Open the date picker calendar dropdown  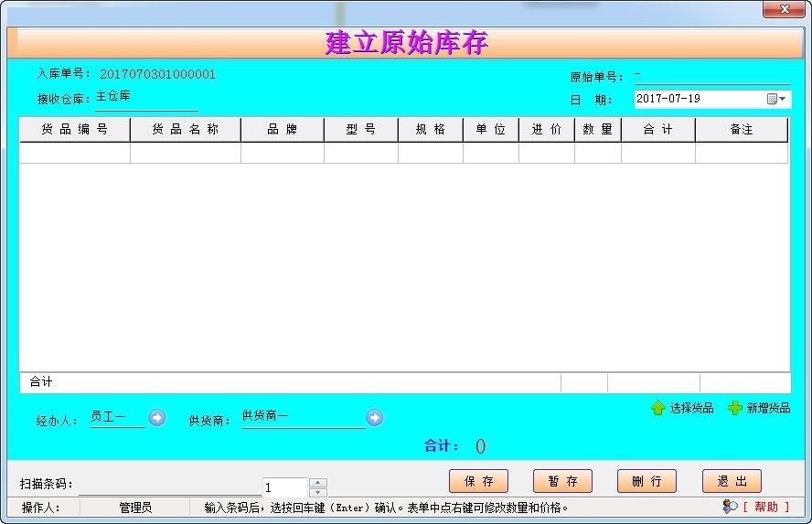tap(776, 99)
